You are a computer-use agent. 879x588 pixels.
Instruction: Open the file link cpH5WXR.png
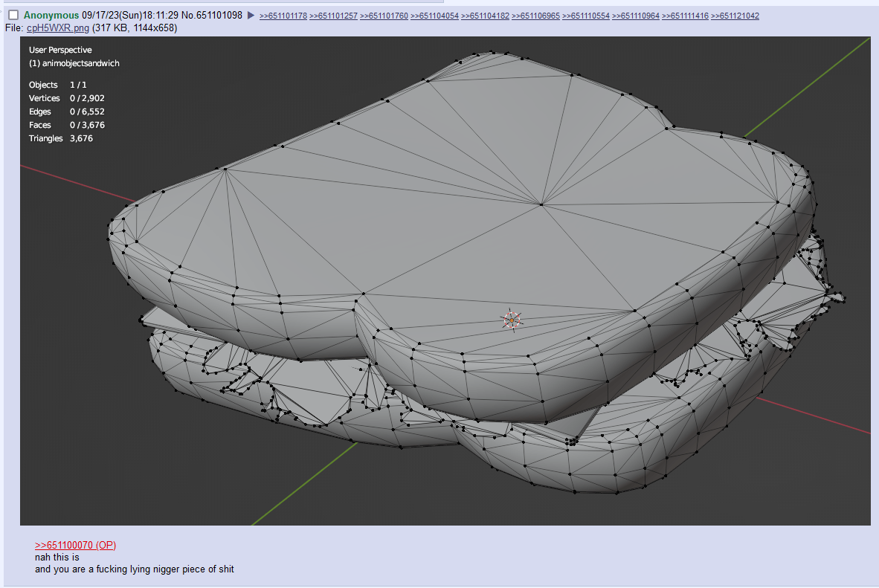(x=58, y=28)
